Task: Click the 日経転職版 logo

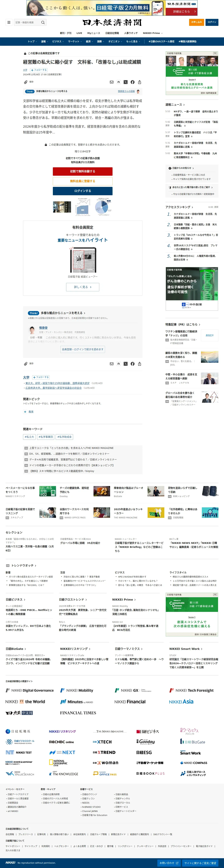Action: coord(18,731)
